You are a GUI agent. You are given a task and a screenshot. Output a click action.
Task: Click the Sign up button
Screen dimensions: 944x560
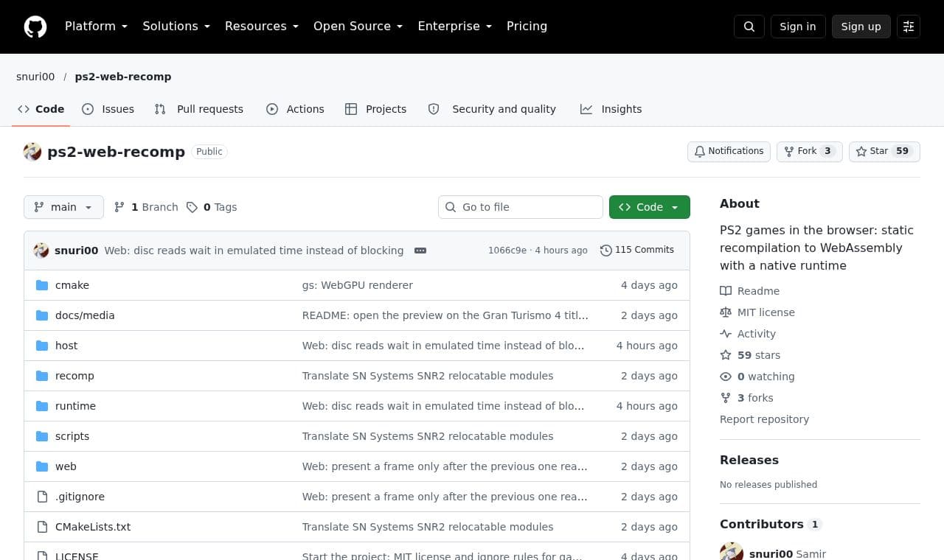point(861,27)
